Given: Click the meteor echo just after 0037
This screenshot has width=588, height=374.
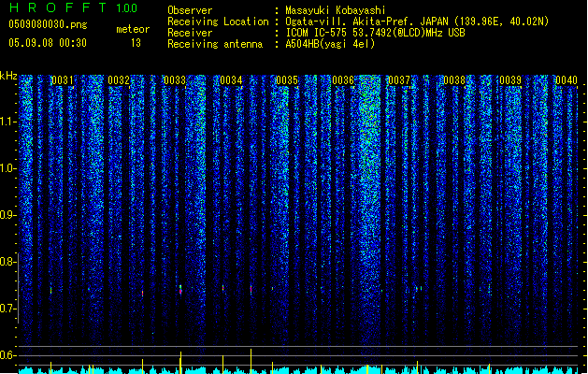Looking at the screenshot, I should (x=419, y=289).
